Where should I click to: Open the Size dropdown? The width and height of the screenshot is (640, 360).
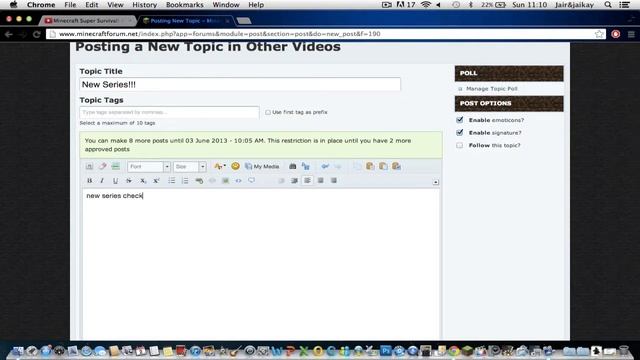coord(190,167)
